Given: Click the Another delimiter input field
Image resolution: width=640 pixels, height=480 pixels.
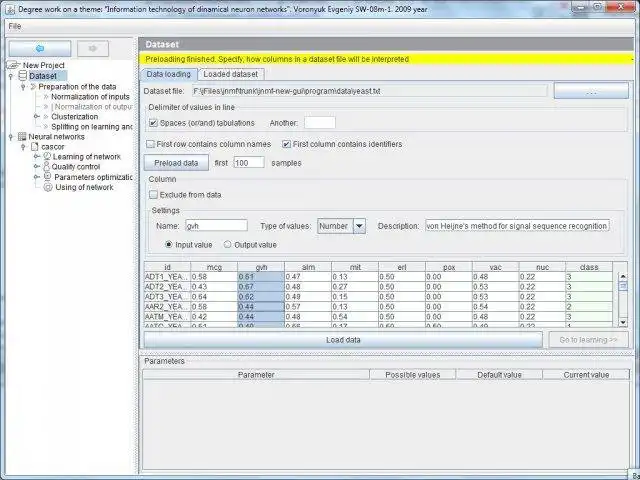Looking at the screenshot, I should click(320, 122).
